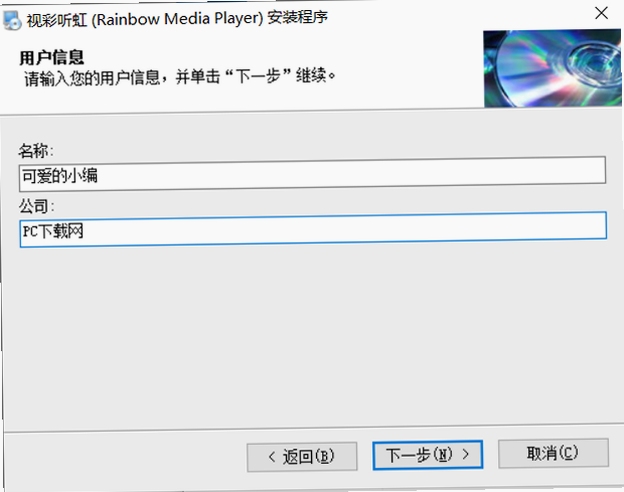Cancel installation with 取消(C) button

coord(553,453)
